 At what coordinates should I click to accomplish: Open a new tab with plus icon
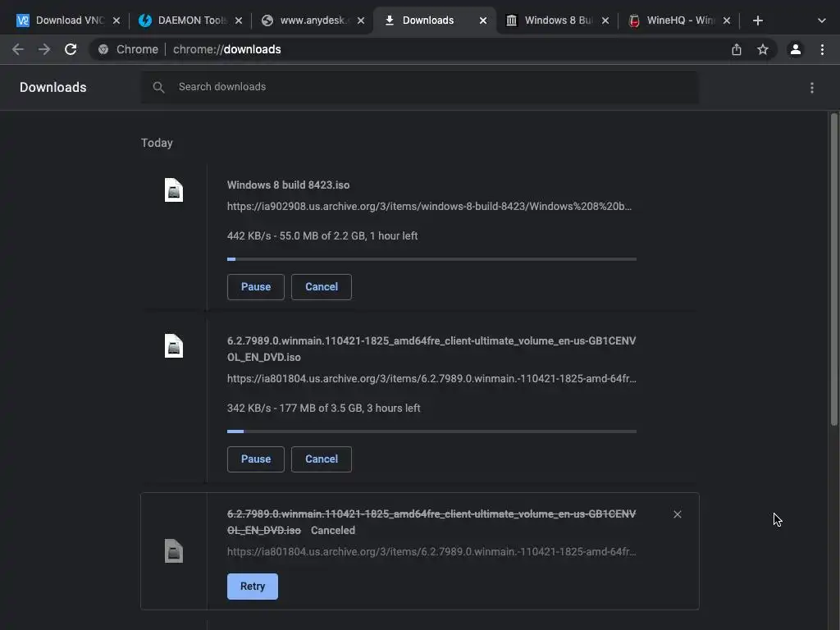coord(757,21)
